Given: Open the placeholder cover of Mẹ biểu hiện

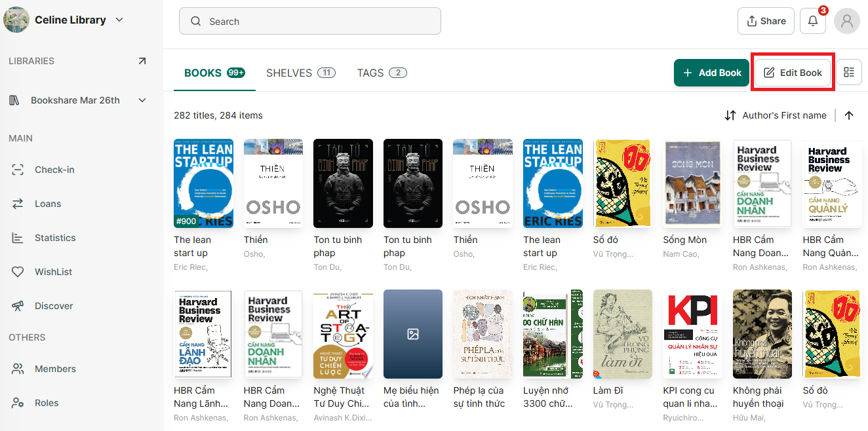Looking at the screenshot, I should [413, 334].
